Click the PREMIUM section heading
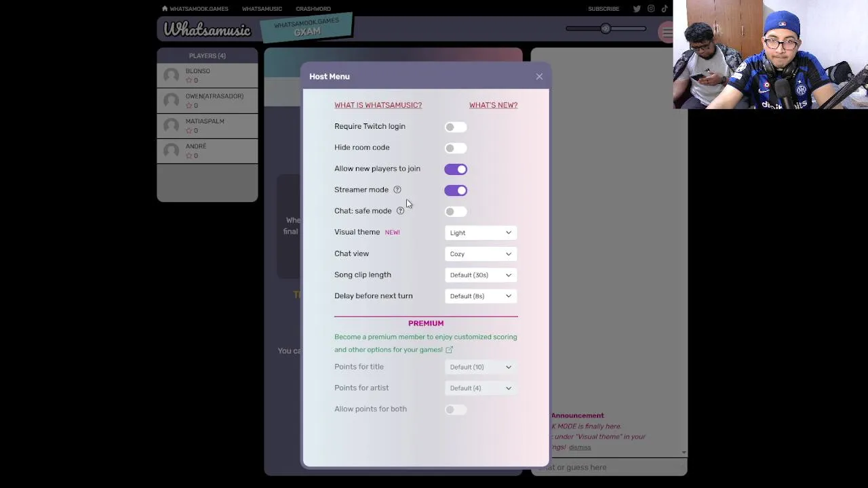This screenshot has height=488, width=868. [426, 323]
